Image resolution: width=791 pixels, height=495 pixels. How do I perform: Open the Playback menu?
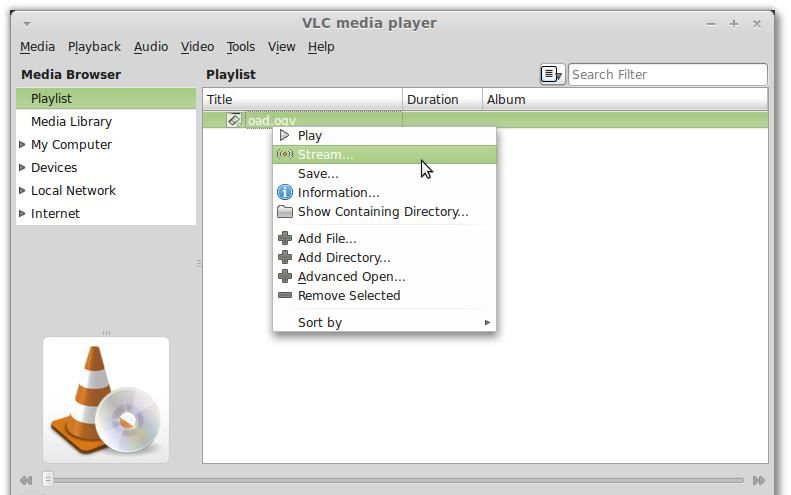pos(94,47)
